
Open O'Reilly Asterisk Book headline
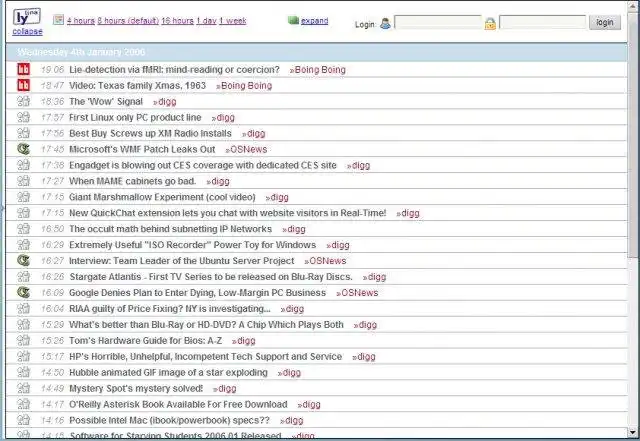click(x=178, y=404)
